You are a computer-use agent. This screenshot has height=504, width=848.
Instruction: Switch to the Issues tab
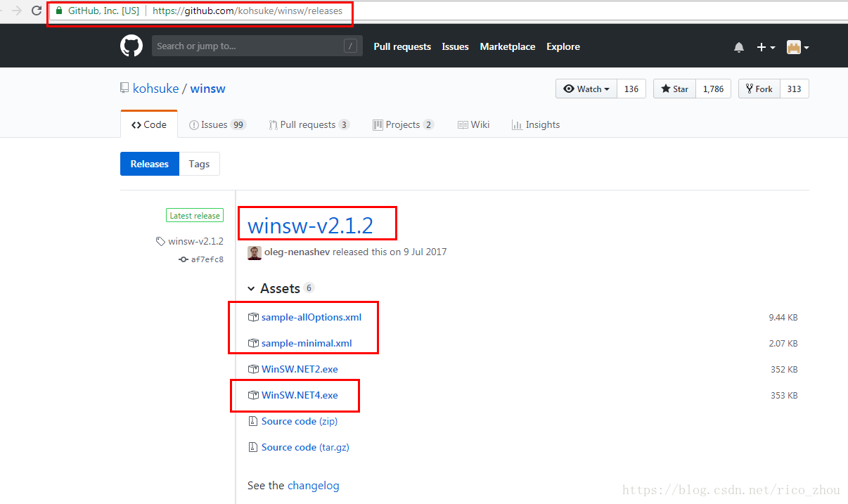tap(217, 124)
